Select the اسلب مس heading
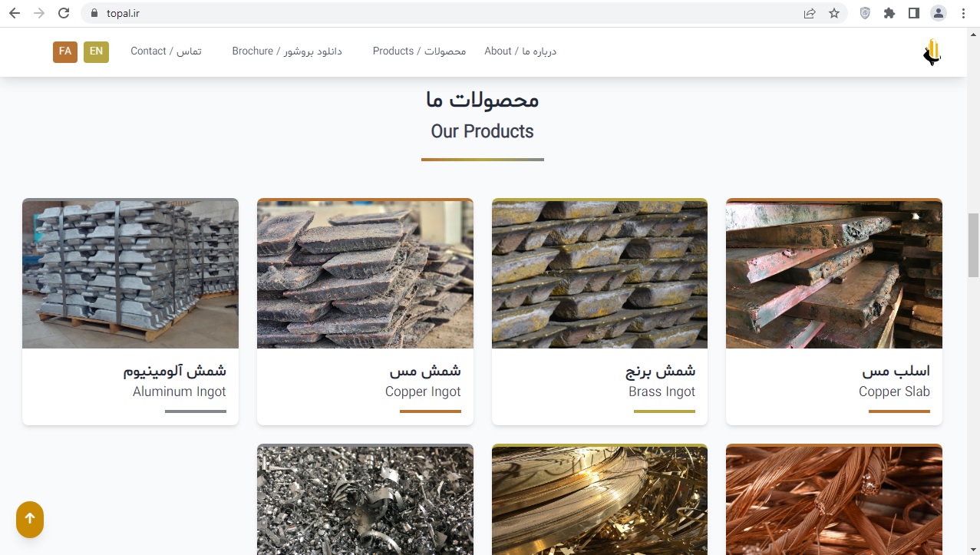Image resolution: width=980 pixels, height=555 pixels. point(896,371)
